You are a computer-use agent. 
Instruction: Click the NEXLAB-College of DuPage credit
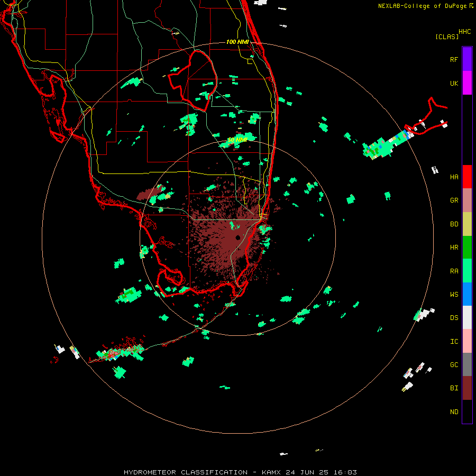coord(422,6)
